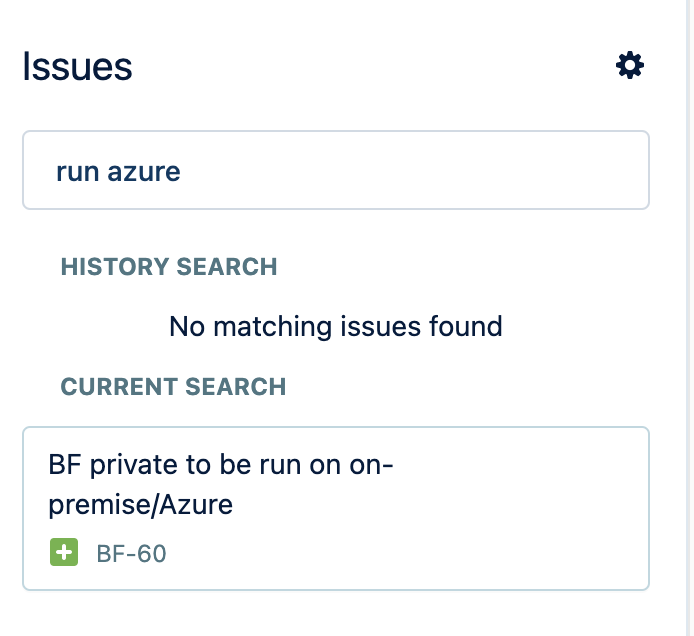The width and height of the screenshot is (694, 636).
Task: Click "premise/Azure" line of issue title
Action: (140, 505)
